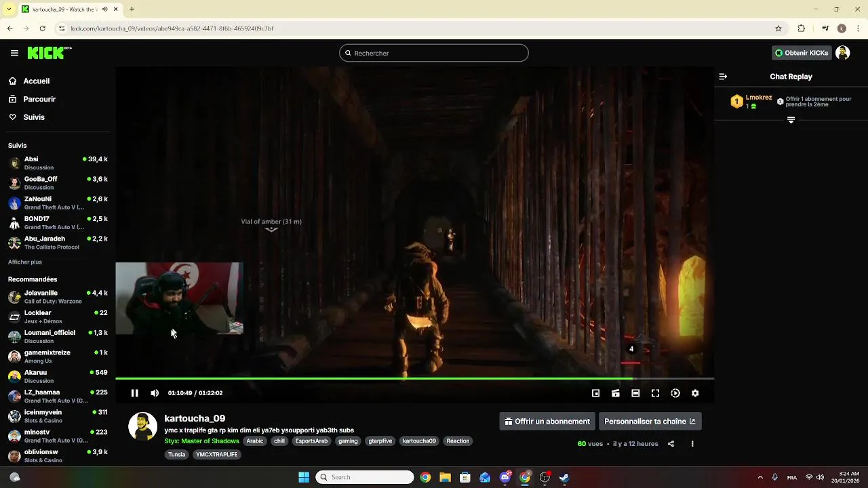Viewport: 868px width, 488px height.
Task: Seek on the green video progress bar
Action: 414,378
